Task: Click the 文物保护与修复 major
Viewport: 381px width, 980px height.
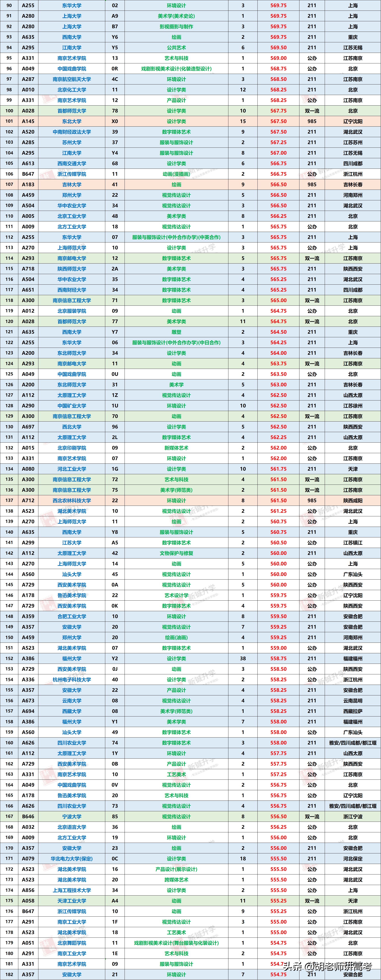Action: tap(176, 553)
